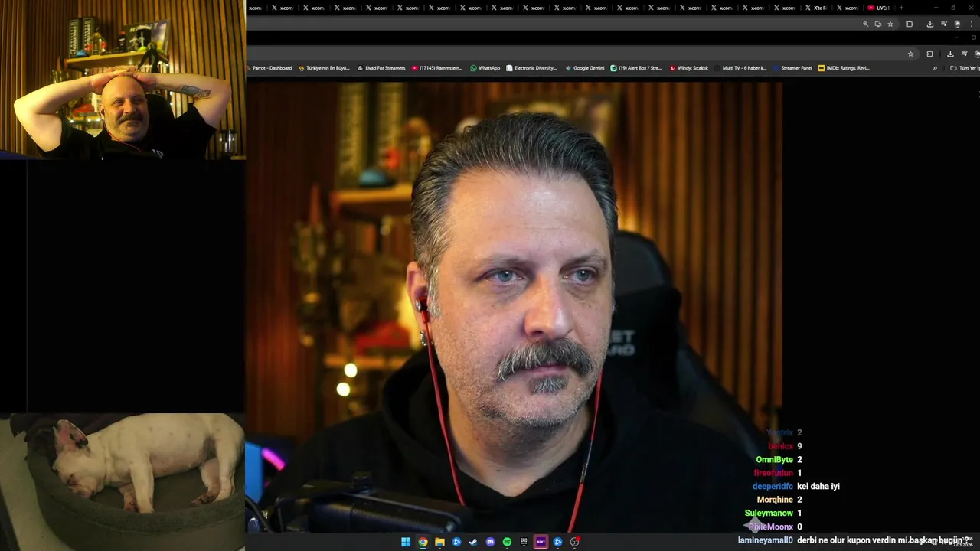980x551 pixels.
Task: Open the Electronic Diversity bookmark
Action: [x=531, y=68]
